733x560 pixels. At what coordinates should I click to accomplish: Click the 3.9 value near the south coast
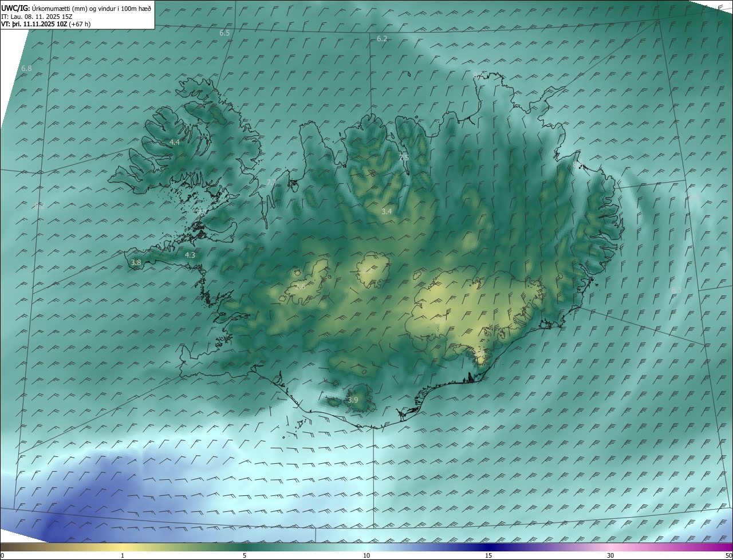[x=353, y=400]
